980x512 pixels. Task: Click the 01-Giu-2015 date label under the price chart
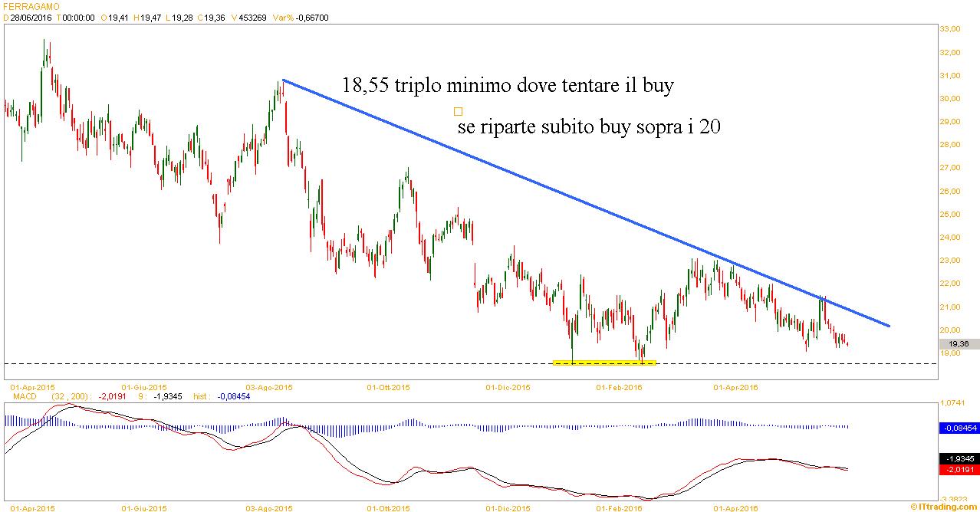(x=145, y=387)
